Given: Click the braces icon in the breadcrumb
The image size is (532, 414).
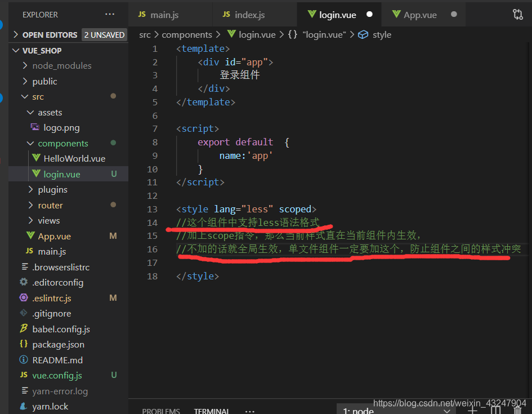Looking at the screenshot, I should pyautogui.click(x=293, y=34).
